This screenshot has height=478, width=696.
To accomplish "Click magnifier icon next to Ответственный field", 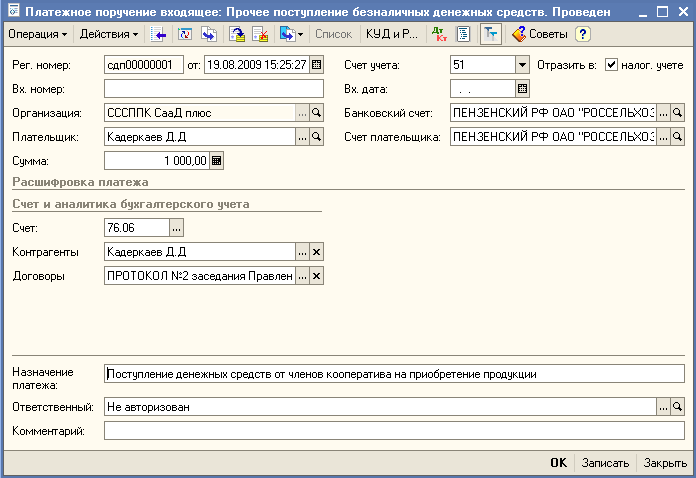I will (677, 407).
